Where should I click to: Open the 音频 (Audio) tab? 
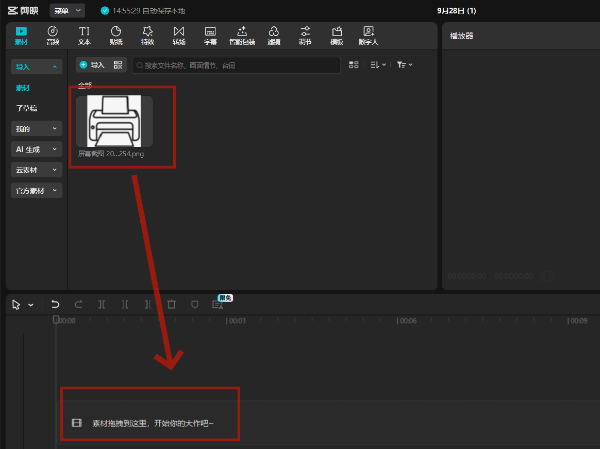click(x=53, y=36)
